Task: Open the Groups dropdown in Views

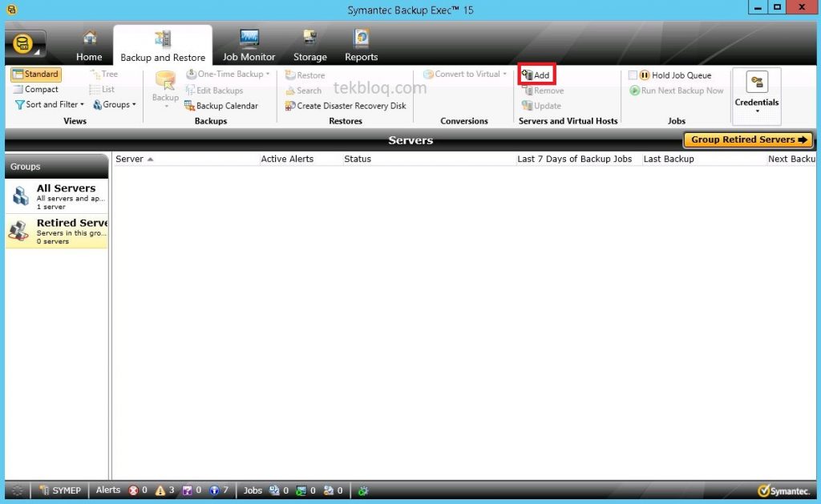Action: (x=114, y=105)
